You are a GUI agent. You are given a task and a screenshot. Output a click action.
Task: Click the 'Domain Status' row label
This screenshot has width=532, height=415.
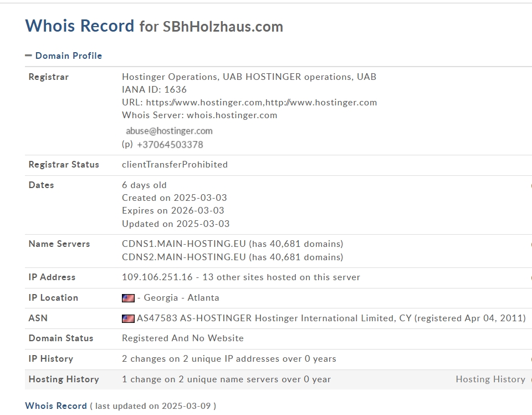[61, 338]
